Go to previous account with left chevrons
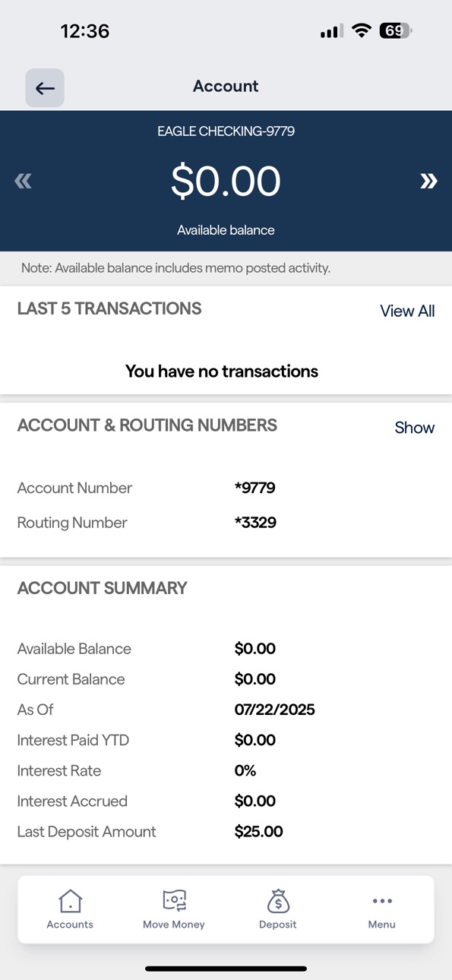The width and height of the screenshot is (452, 980). [24, 181]
